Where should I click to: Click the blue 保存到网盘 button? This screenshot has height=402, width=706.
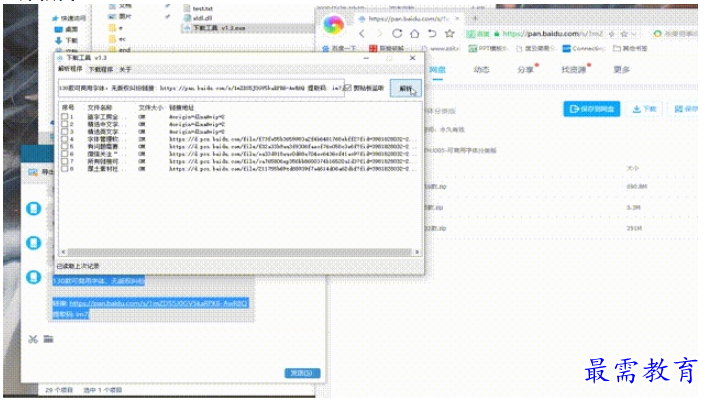click(x=592, y=109)
